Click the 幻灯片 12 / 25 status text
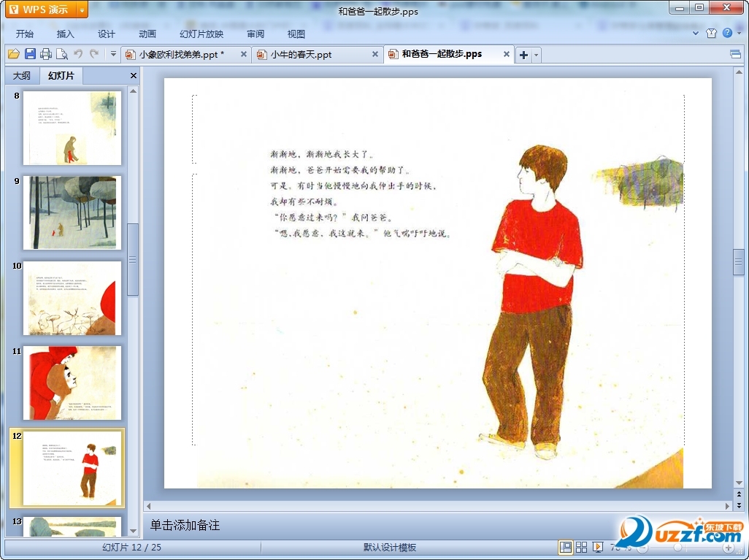The image size is (749, 560). coord(132,547)
